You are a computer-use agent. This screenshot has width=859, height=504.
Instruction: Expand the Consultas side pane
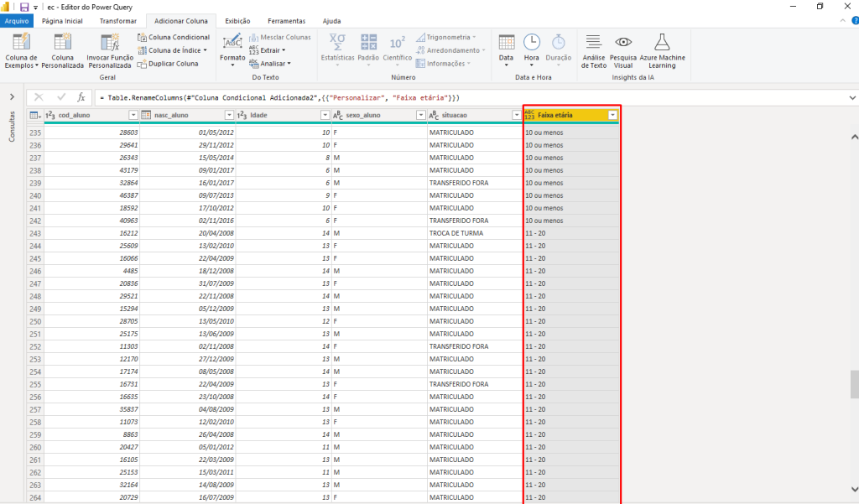point(12,97)
